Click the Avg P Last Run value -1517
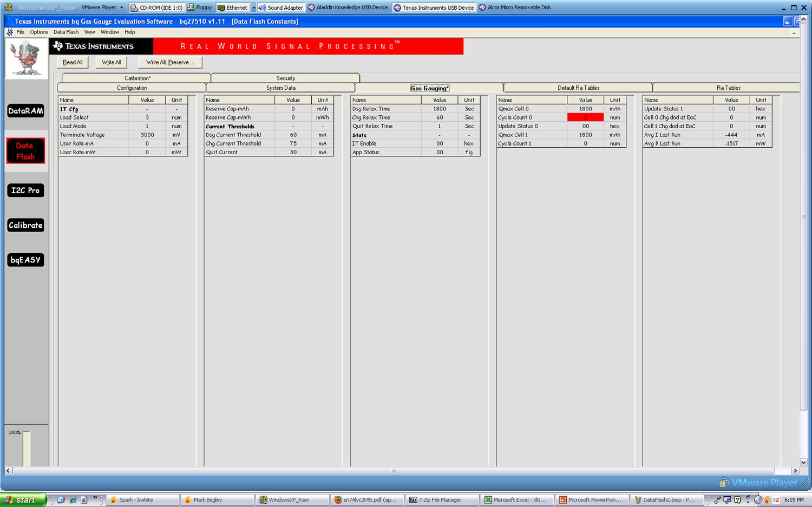 coord(731,143)
